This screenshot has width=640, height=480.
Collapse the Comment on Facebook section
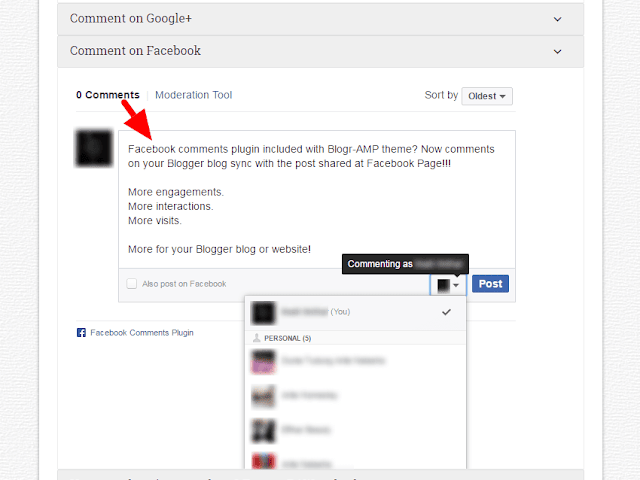point(320,51)
